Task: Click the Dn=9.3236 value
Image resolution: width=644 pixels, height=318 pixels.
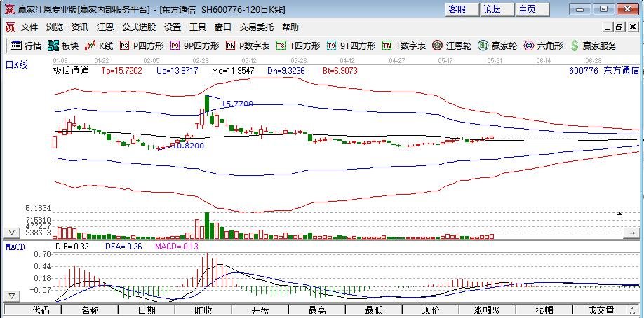Action: pyautogui.click(x=286, y=71)
